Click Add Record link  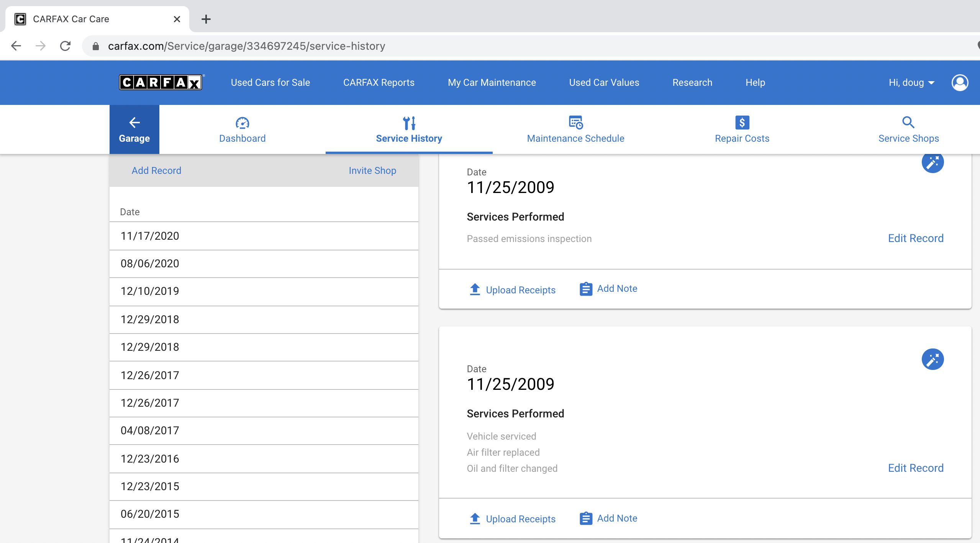pyautogui.click(x=156, y=171)
